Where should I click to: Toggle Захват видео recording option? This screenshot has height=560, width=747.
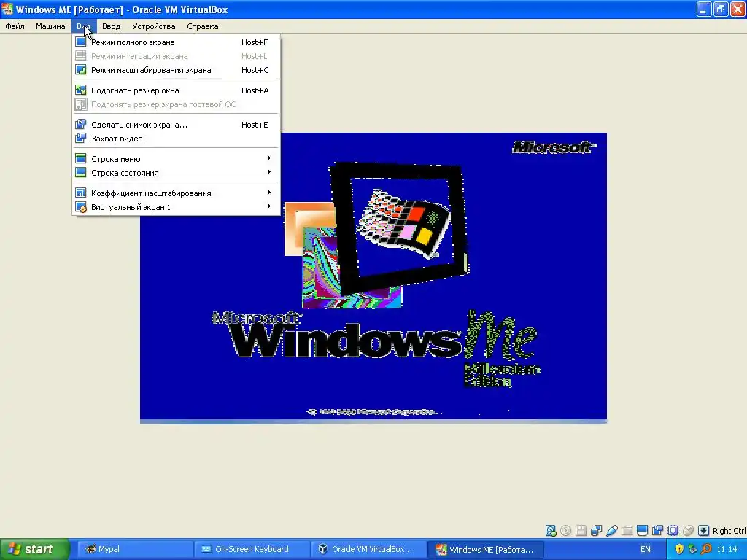(176, 139)
